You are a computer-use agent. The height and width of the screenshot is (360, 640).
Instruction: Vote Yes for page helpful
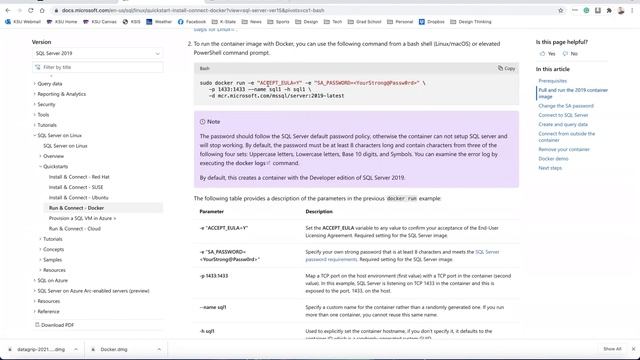point(547,54)
